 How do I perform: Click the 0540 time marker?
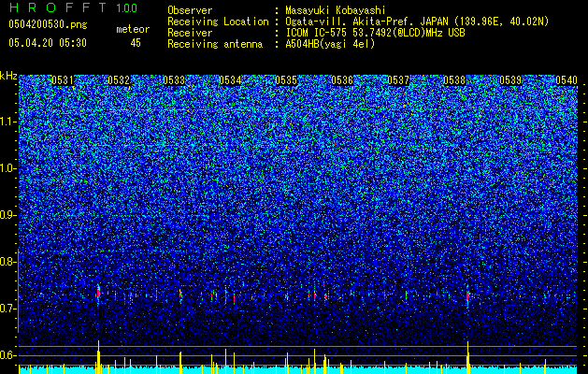(x=566, y=80)
